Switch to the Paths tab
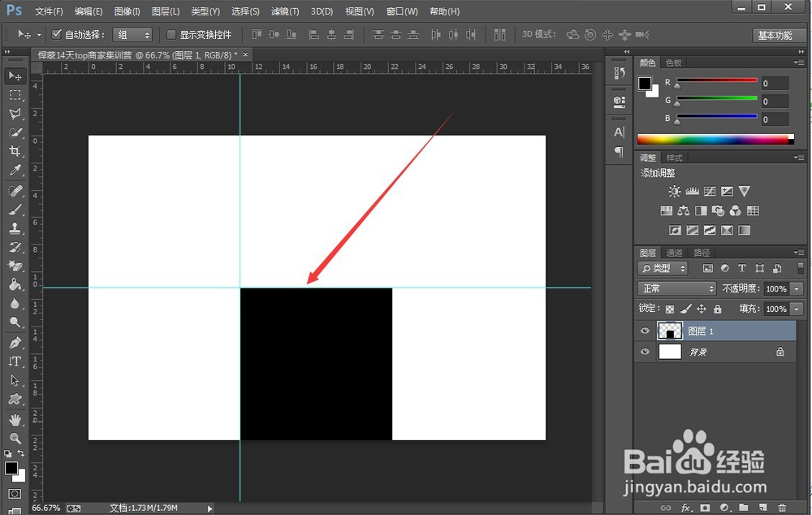812x515 pixels. (x=702, y=253)
